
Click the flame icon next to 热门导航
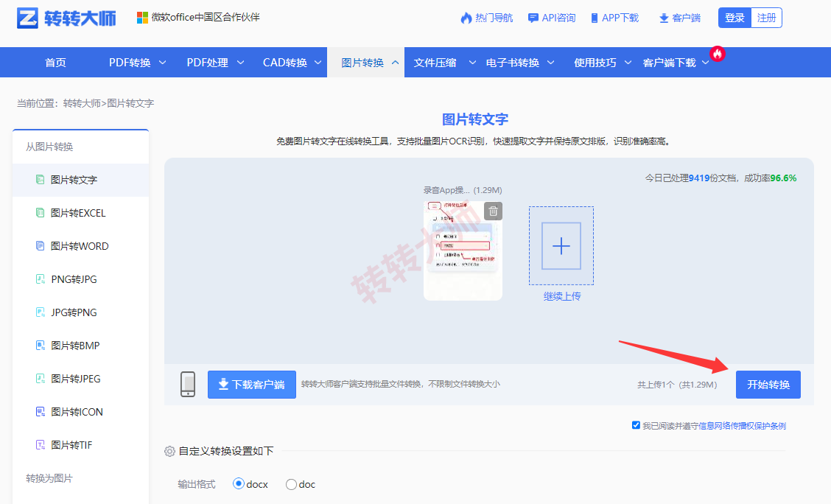466,18
